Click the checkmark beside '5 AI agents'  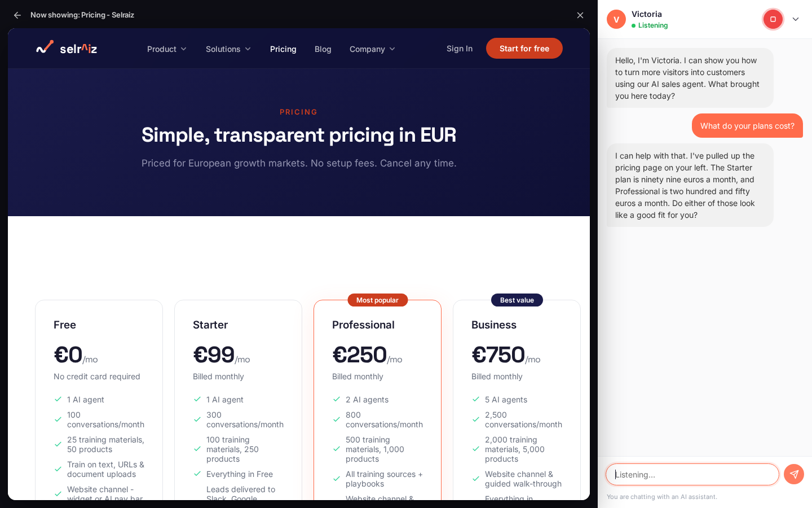click(476, 399)
